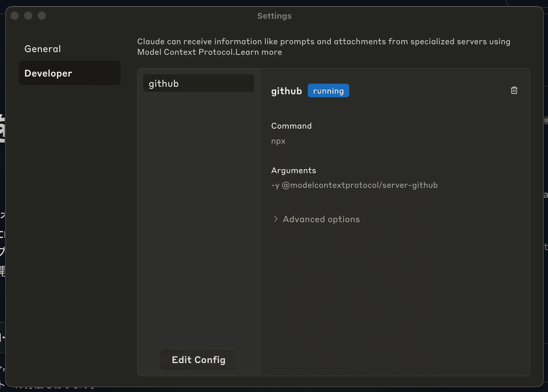Click the yellow minimize window button
Image resolution: width=548 pixels, height=392 pixels.
(28, 15)
